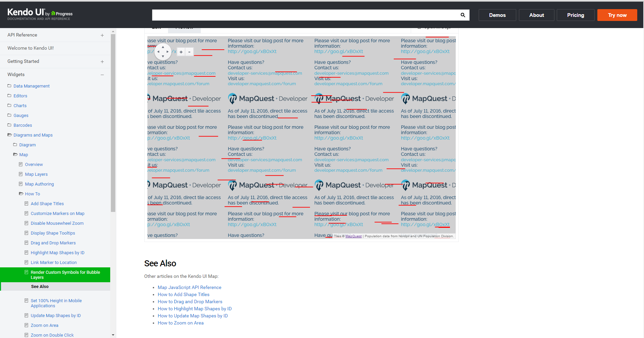Click the folder icon beside Gauges

click(9, 115)
